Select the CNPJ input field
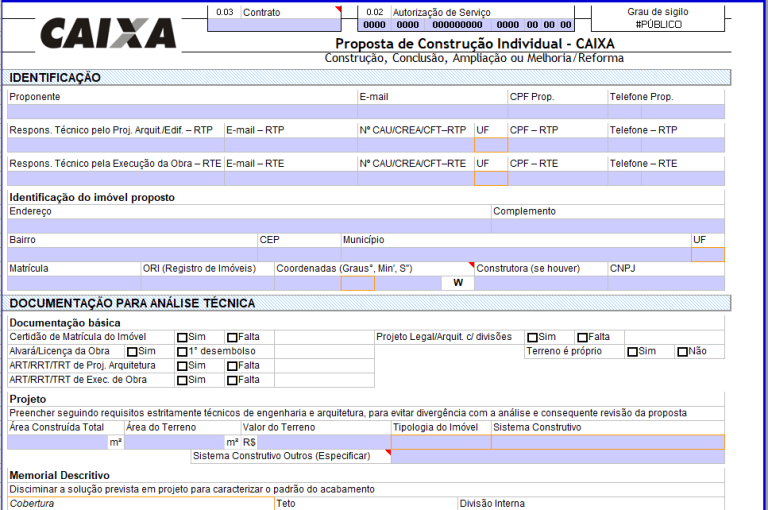The width and height of the screenshot is (768, 510). point(666,283)
